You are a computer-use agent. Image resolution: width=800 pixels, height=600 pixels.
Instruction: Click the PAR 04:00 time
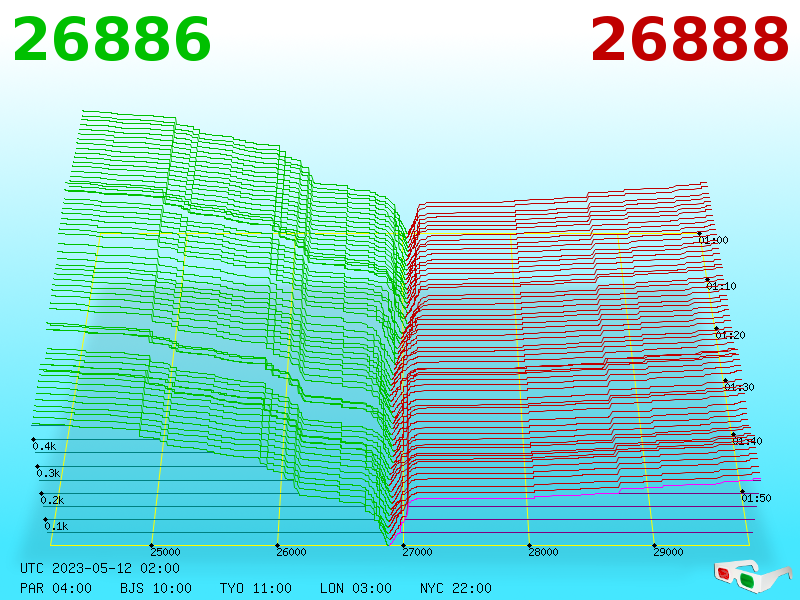56,588
